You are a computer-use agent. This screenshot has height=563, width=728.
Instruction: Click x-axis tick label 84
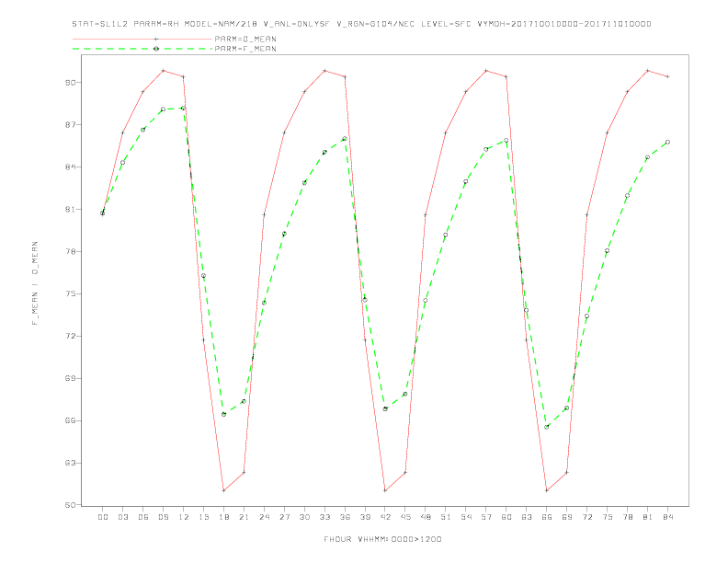(x=667, y=517)
